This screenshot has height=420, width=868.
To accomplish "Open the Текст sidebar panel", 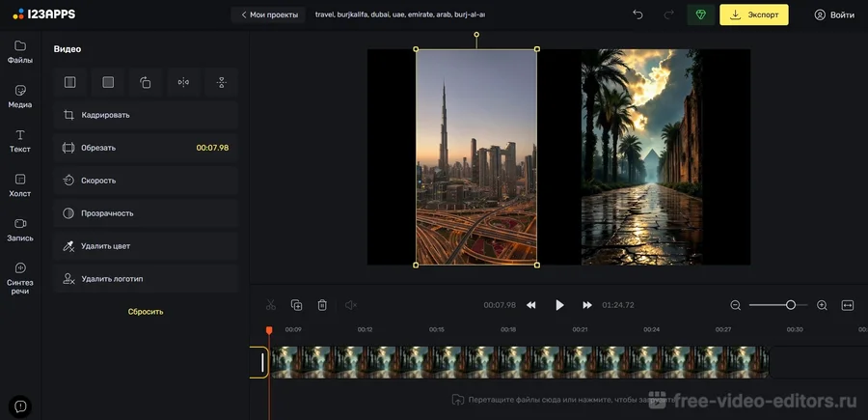I will click(x=20, y=141).
